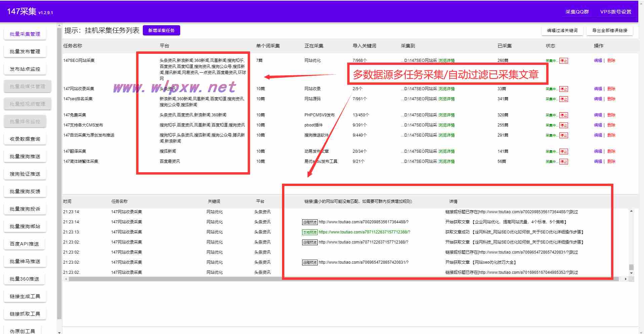This screenshot has height=334, width=644.
Task: Edit the 147seo排名采集 task
Action: 598,99
